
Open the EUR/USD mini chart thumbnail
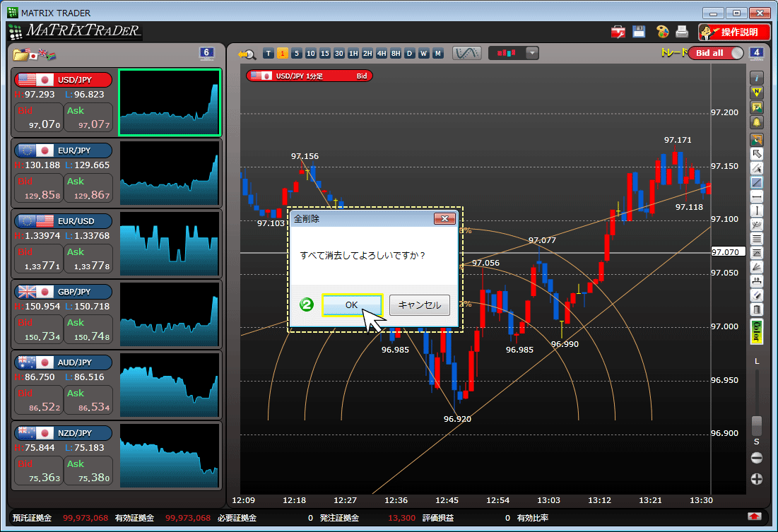(x=170, y=244)
